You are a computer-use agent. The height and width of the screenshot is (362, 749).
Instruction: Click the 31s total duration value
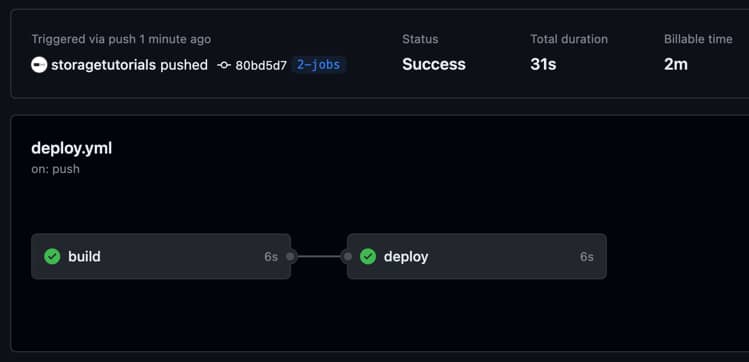click(x=543, y=64)
